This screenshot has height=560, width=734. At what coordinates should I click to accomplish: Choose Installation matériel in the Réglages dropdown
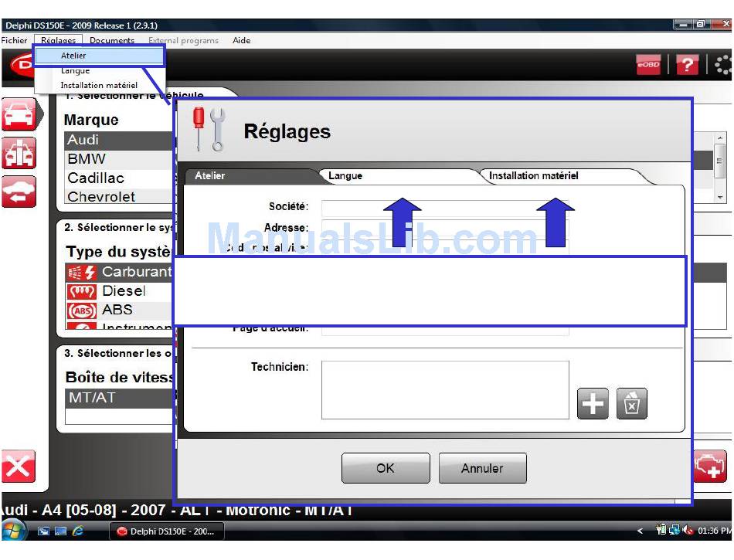pos(99,85)
